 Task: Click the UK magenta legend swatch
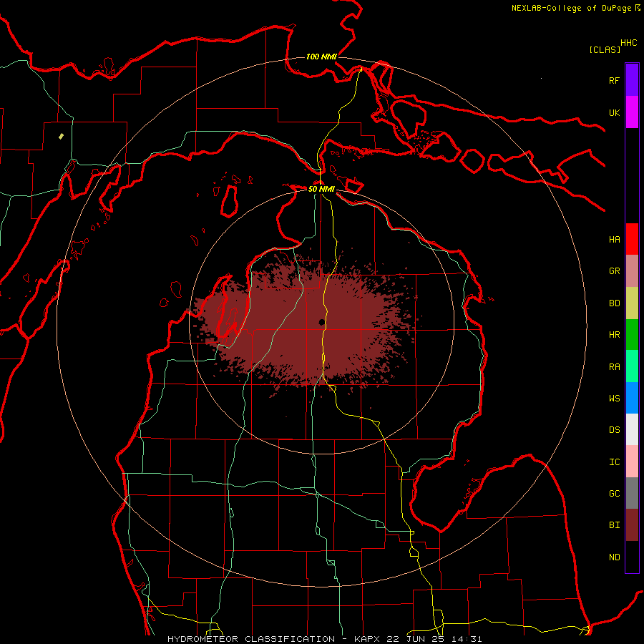(x=632, y=112)
